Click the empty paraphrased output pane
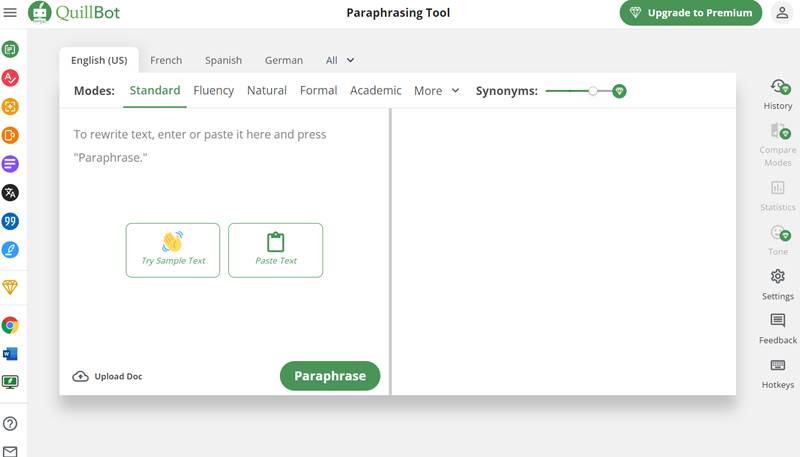The height and width of the screenshot is (457, 800). coord(563,251)
